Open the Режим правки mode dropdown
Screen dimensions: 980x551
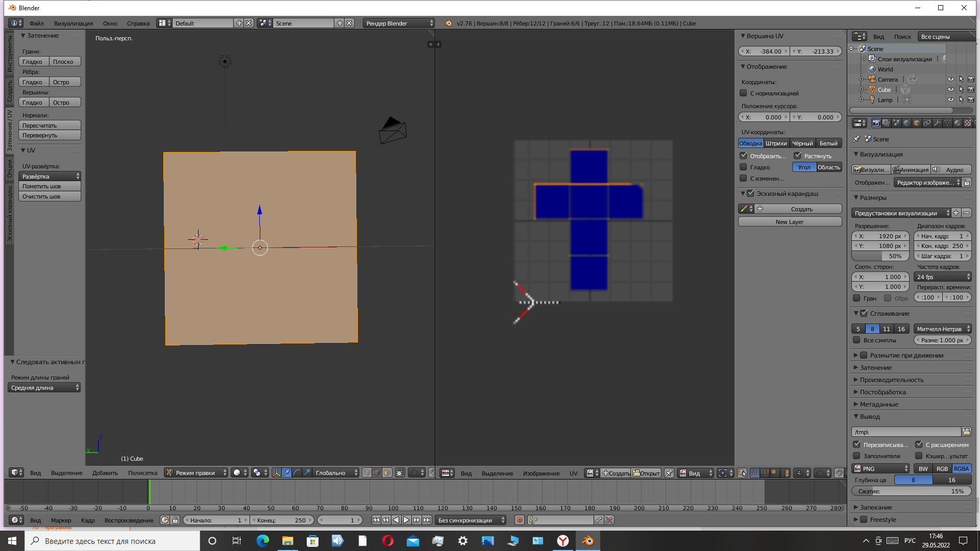click(x=196, y=473)
